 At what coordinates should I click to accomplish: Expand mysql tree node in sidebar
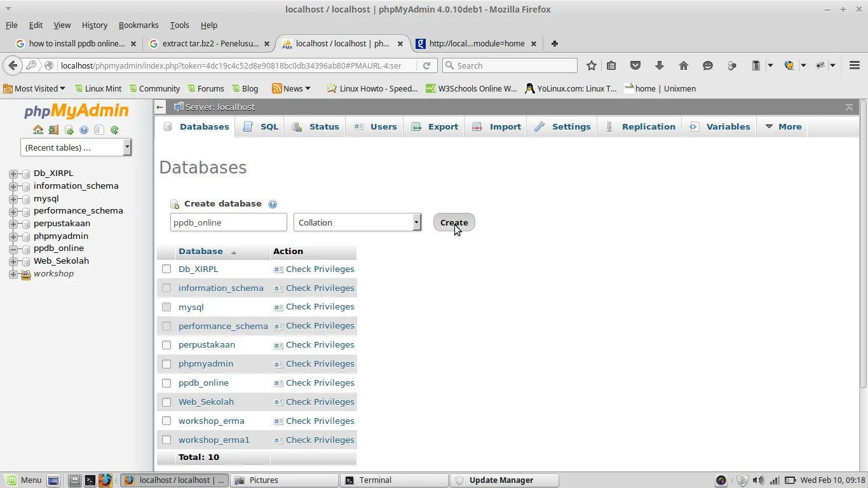tap(13, 199)
